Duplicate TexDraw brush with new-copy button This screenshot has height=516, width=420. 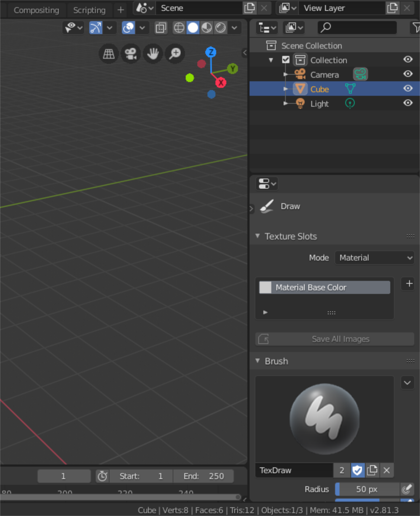click(x=372, y=470)
